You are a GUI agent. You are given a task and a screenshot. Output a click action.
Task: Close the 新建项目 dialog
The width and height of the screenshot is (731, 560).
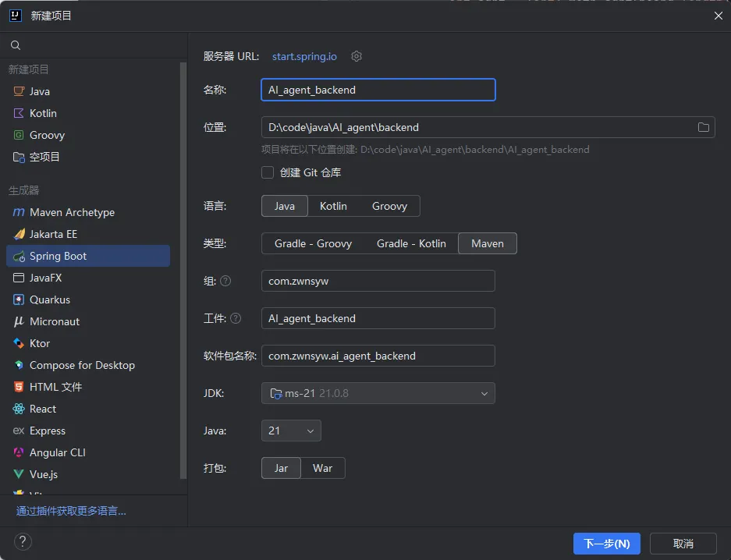coord(719,16)
